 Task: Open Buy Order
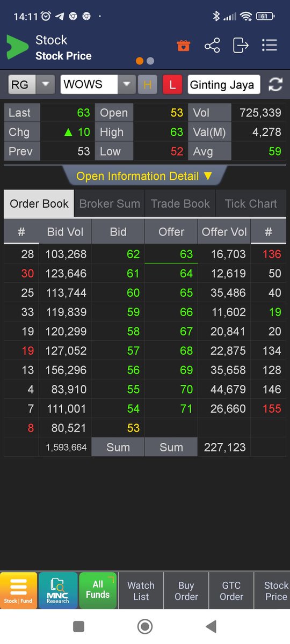(x=186, y=591)
